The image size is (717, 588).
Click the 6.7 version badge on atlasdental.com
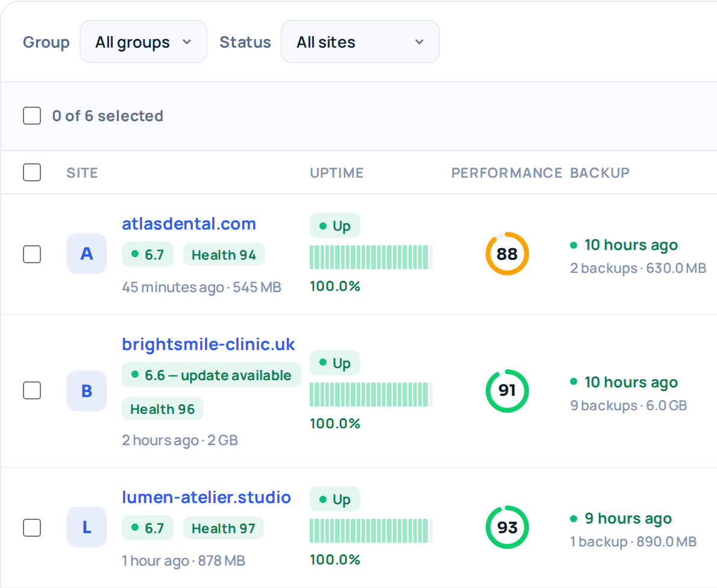[147, 254]
